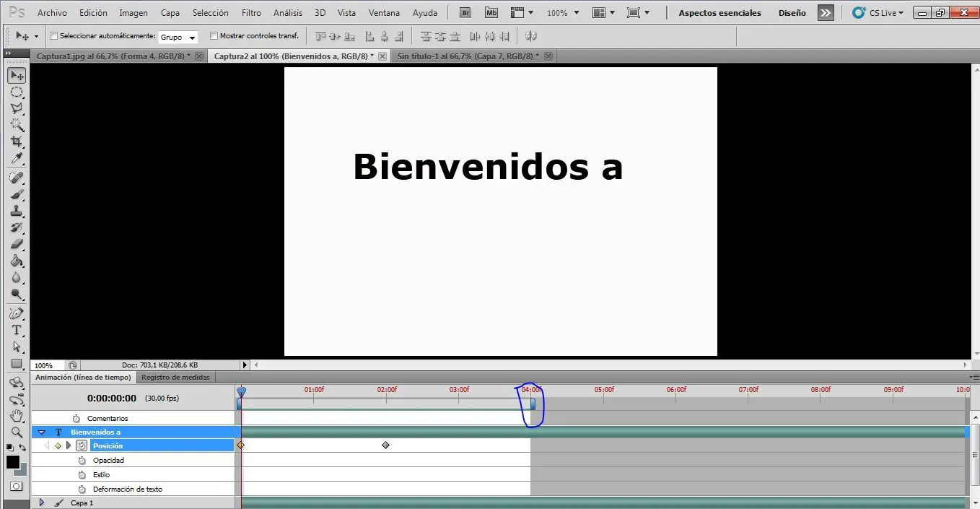Screen dimensions: 980x509
Task: Launch Mini Bridge from the Mb icon
Action: [491, 13]
